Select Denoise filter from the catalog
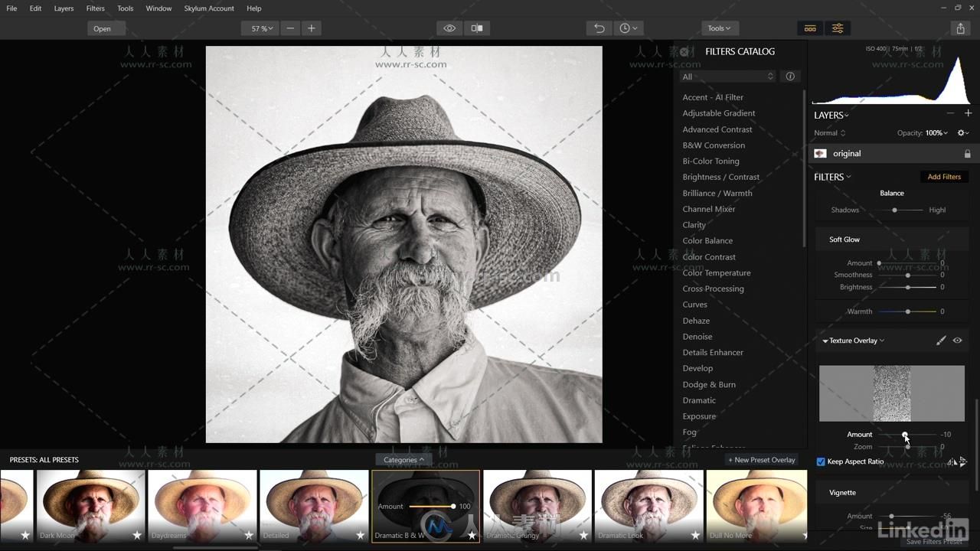The height and width of the screenshot is (551, 980). [x=697, y=337]
